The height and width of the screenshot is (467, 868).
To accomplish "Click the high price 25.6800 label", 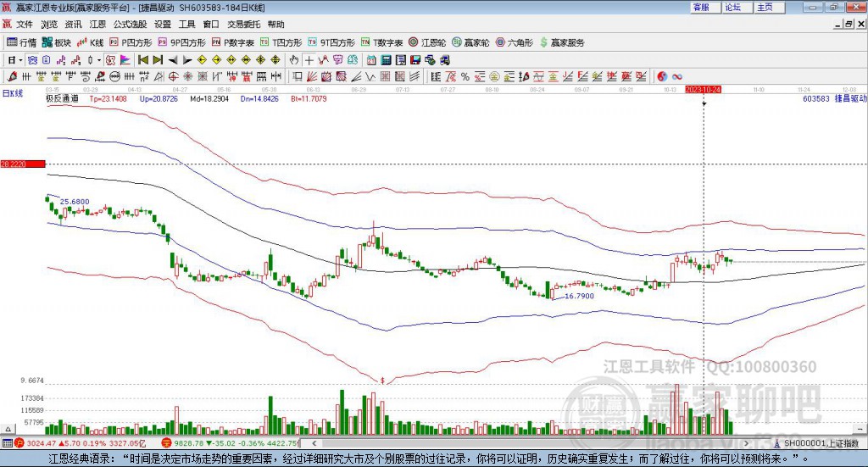I will [x=75, y=202].
